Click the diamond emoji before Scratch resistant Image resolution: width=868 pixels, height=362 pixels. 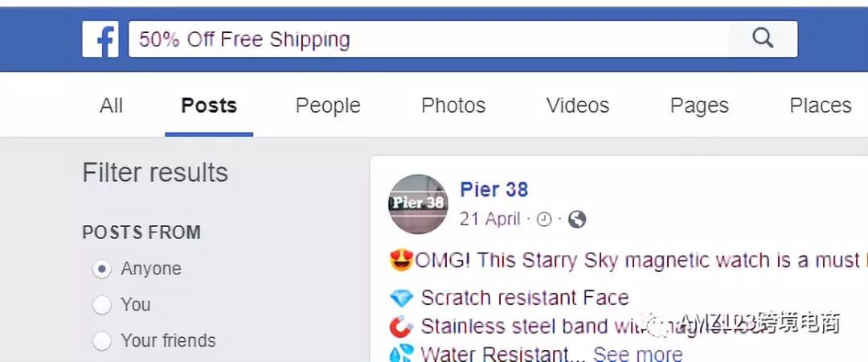pos(401,298)
